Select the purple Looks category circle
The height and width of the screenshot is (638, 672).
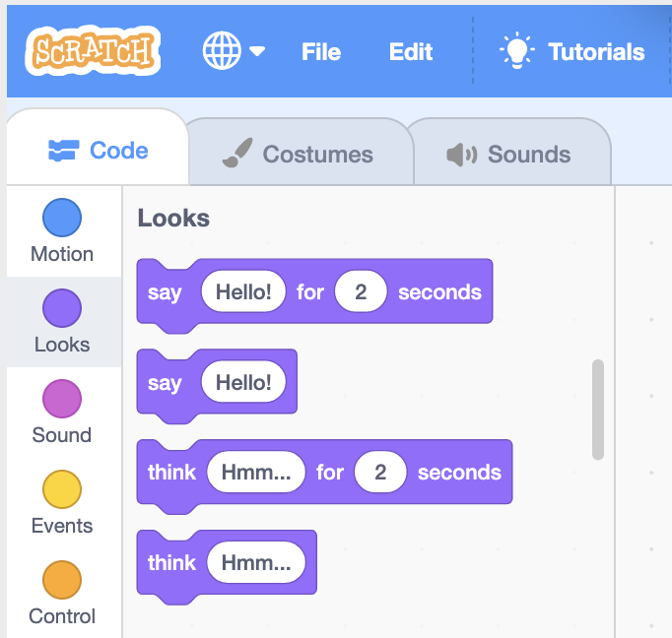pos(62,308)
